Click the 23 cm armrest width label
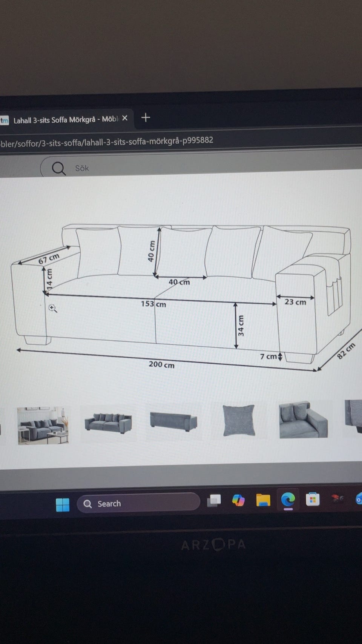The width and height of the screenshot is (362, 644). 295,302
